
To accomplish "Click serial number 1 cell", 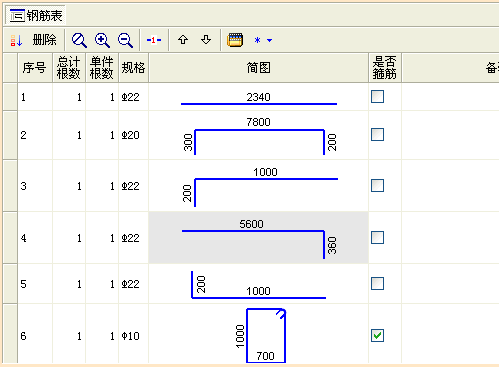I will tap(35, 97).
